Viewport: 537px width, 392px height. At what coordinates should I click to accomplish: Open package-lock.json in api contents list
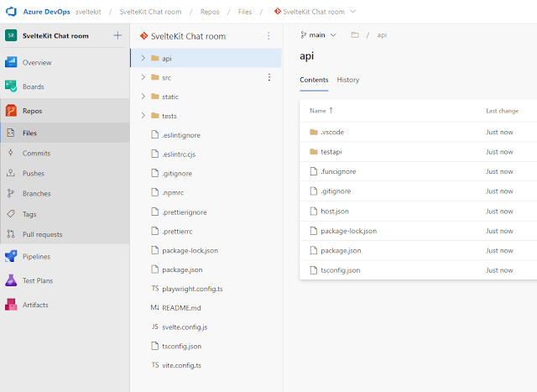349,231
